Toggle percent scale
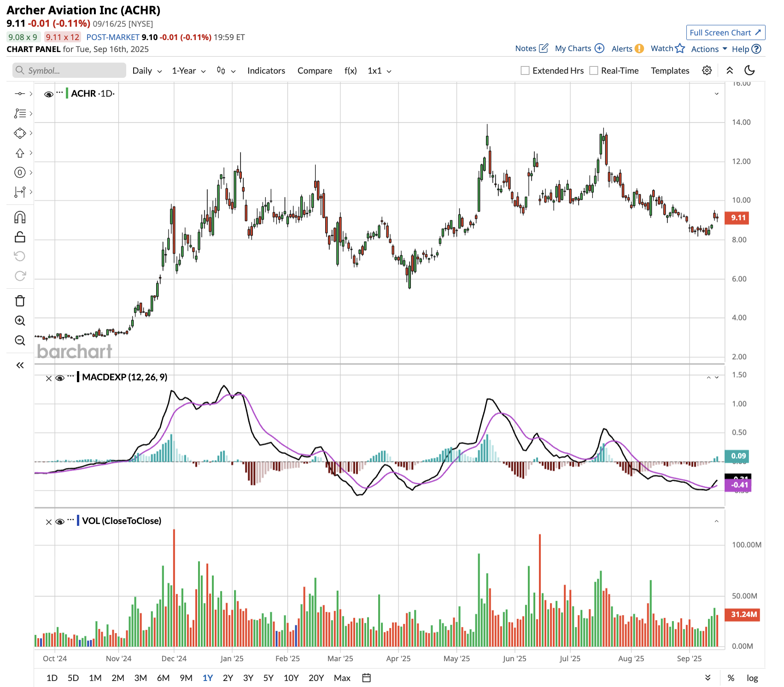Viewport: 784px width, 687px height. click(x=731, y=678)
